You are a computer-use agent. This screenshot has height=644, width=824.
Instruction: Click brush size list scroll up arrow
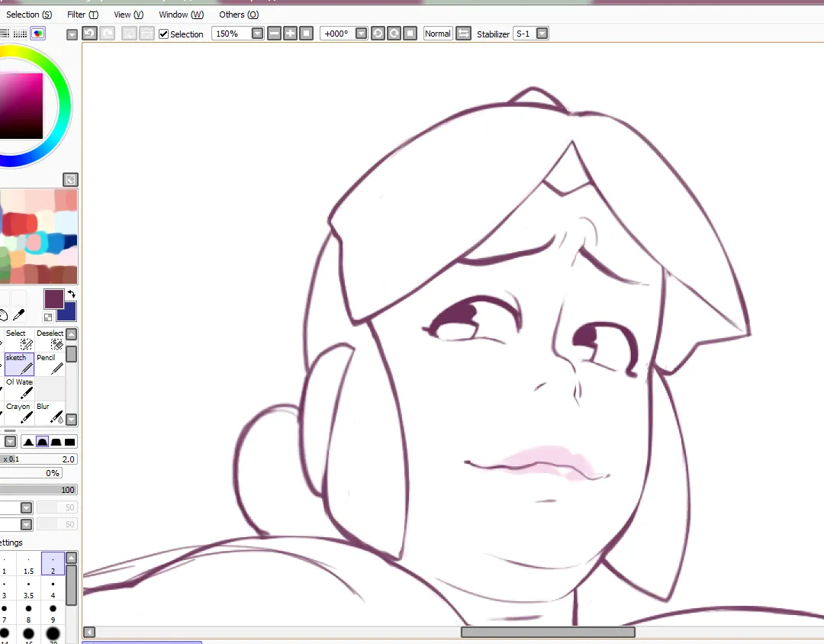72,558
